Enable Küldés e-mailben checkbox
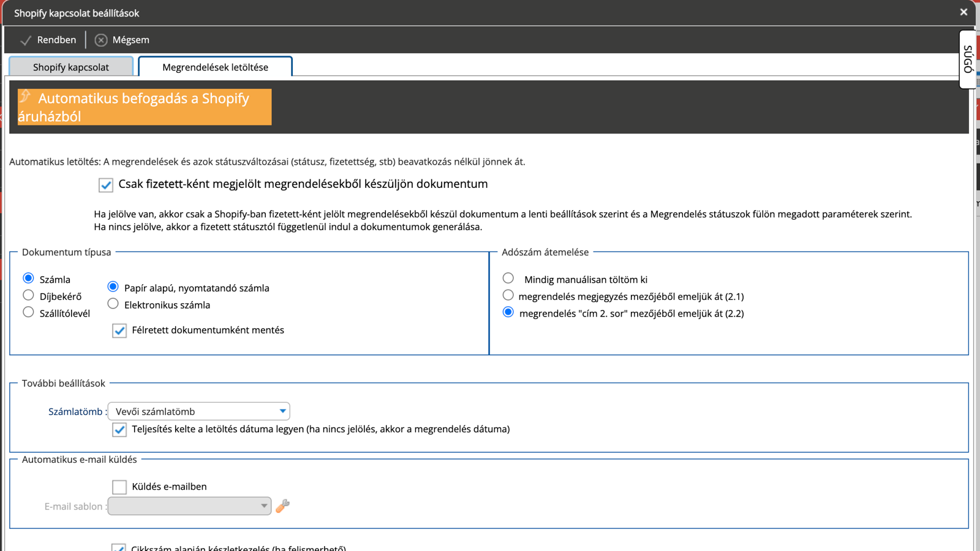Image resolution: width=980 pixels, height=551 pixels. pyautogui.click(x=119, y=487)
